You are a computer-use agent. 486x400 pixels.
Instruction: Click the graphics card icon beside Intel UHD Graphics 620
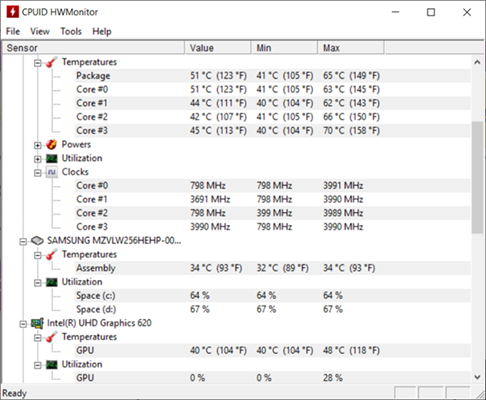tap(37, 323)
